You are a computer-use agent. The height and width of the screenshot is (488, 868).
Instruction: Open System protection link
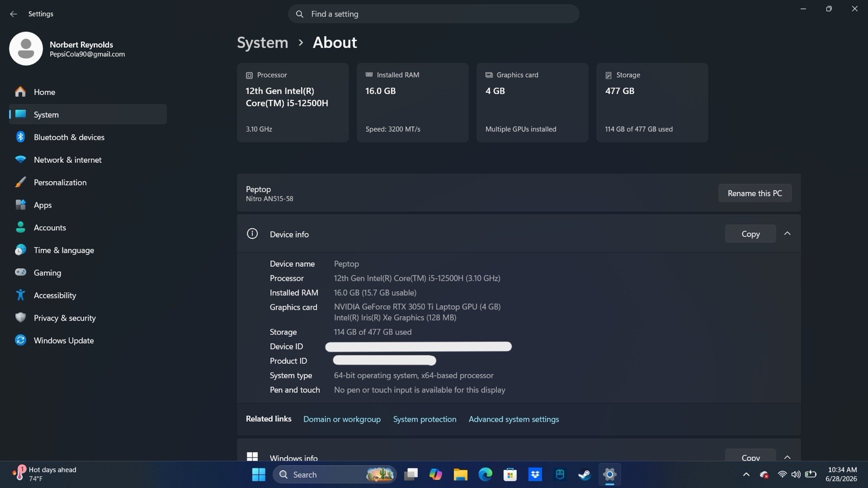click(425, 419)
